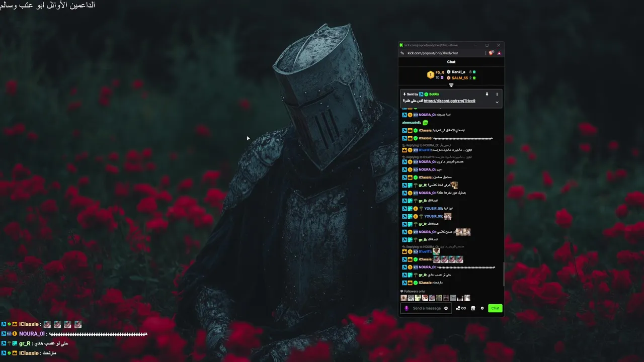Focus the "Send a message" input field

pos(427,308)
